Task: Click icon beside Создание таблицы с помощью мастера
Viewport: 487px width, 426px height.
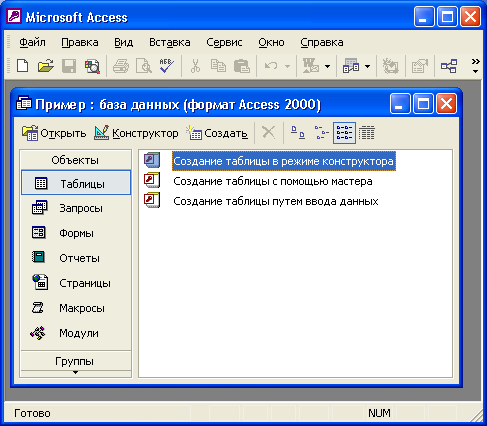Action: [x=152, y=180]
